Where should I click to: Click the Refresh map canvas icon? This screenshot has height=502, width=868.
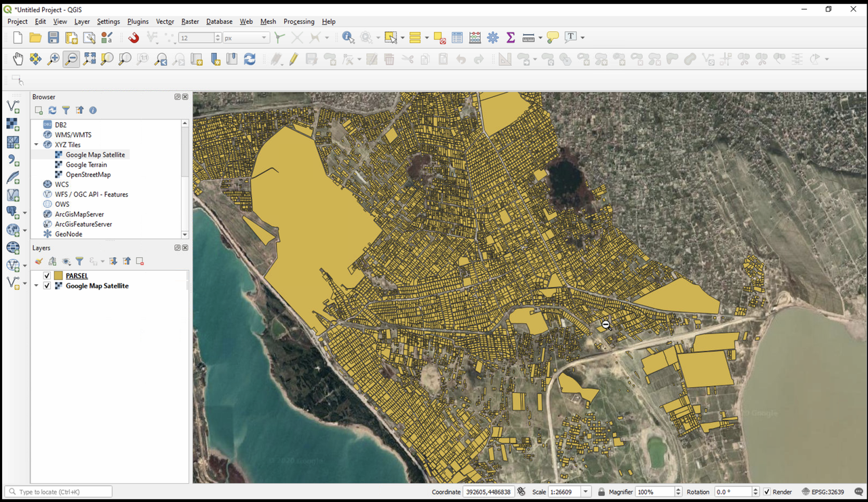click(250, 60)
